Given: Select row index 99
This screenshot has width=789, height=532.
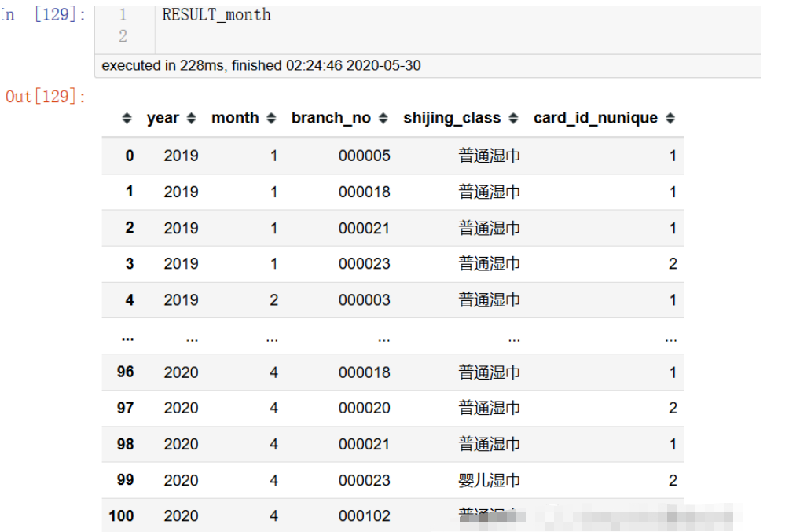Looking at the screenshot, I should coord(125,479).
